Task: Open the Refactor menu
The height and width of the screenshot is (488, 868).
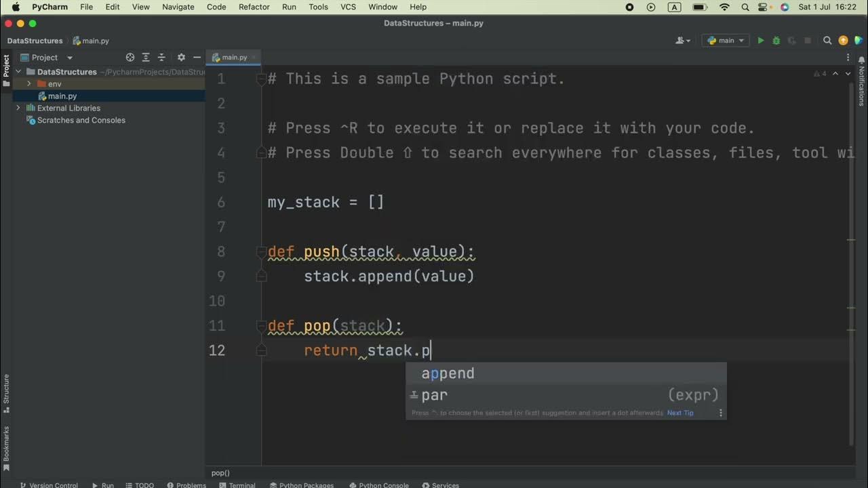Action: coord(254,7)
